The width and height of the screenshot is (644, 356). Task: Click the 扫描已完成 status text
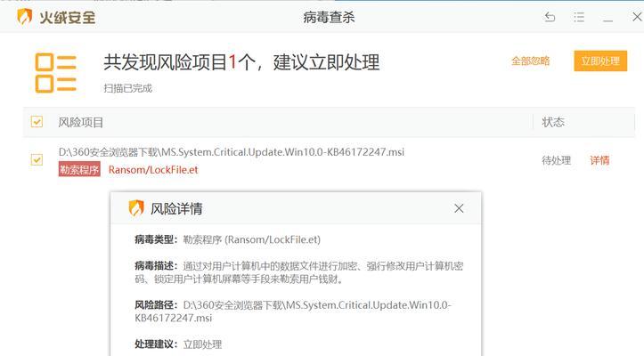pyautogui.click(x=127, y=88)
